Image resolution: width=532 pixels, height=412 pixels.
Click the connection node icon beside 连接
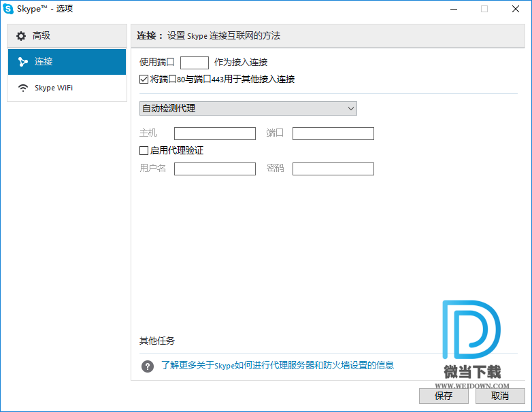point(23,62)
